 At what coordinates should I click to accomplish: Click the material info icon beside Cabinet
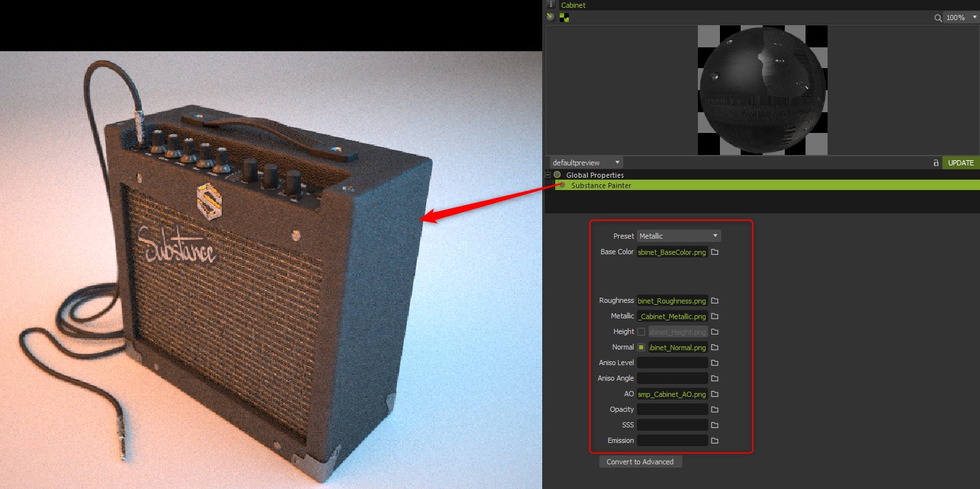pos(551,5)
